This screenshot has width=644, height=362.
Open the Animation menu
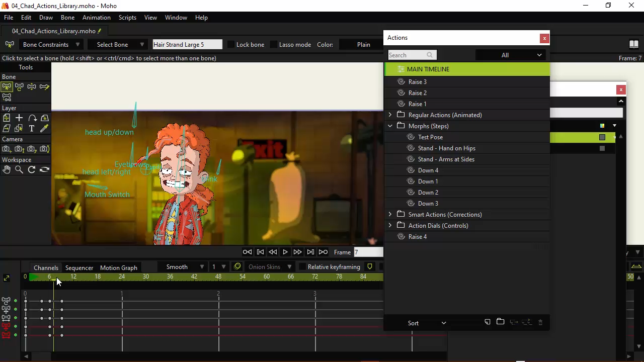(96, 18)
